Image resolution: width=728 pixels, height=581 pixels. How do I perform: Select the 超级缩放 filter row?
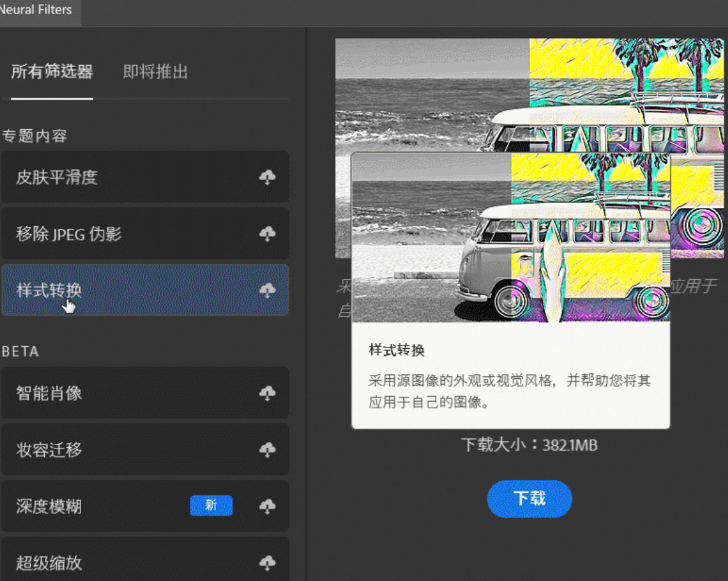(145, 560)
